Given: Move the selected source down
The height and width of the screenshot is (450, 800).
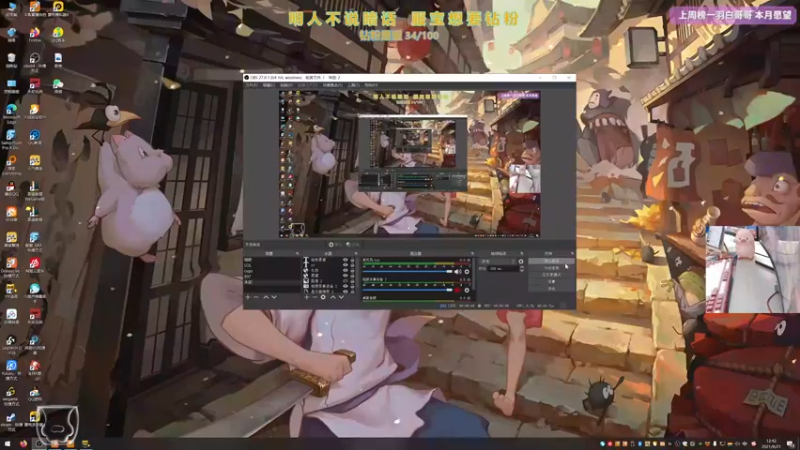Looking at the screenshot, I should pyautogui.click(x=341, y=297).
